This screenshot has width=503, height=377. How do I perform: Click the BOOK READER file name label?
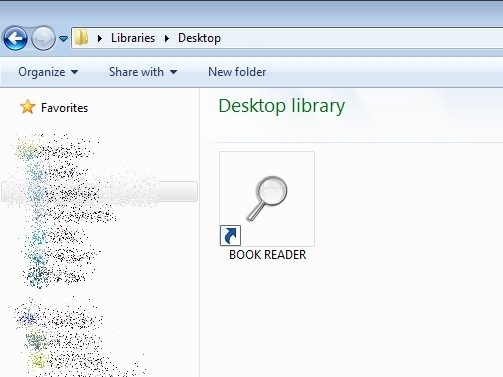tap(267, 255)
